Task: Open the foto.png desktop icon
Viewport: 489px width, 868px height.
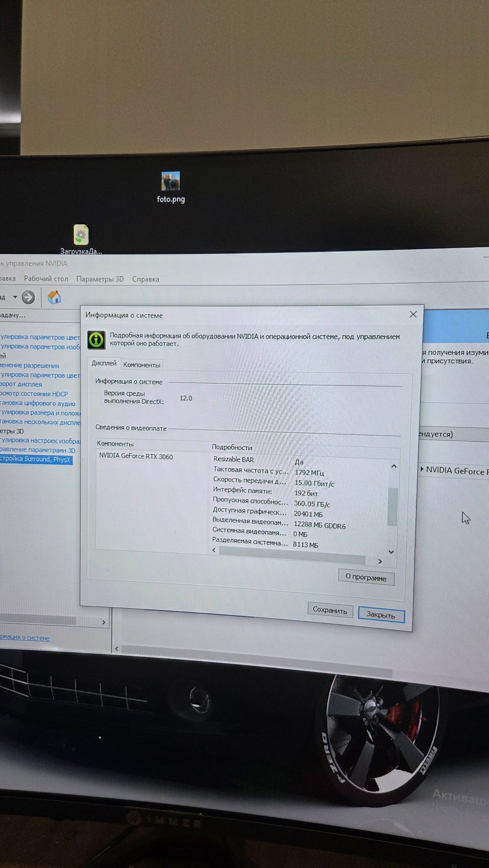Action: click(x=171, y=187)
